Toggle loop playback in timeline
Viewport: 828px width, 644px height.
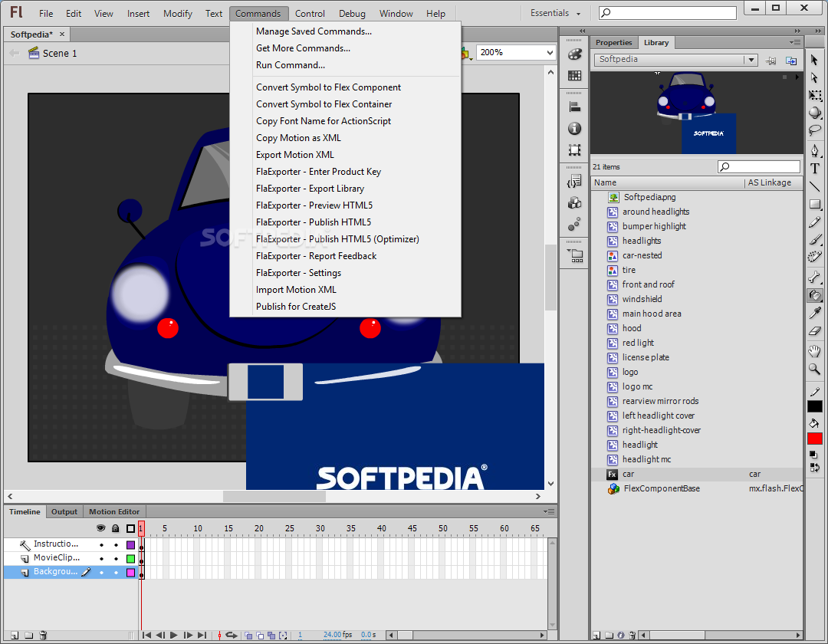232,635
